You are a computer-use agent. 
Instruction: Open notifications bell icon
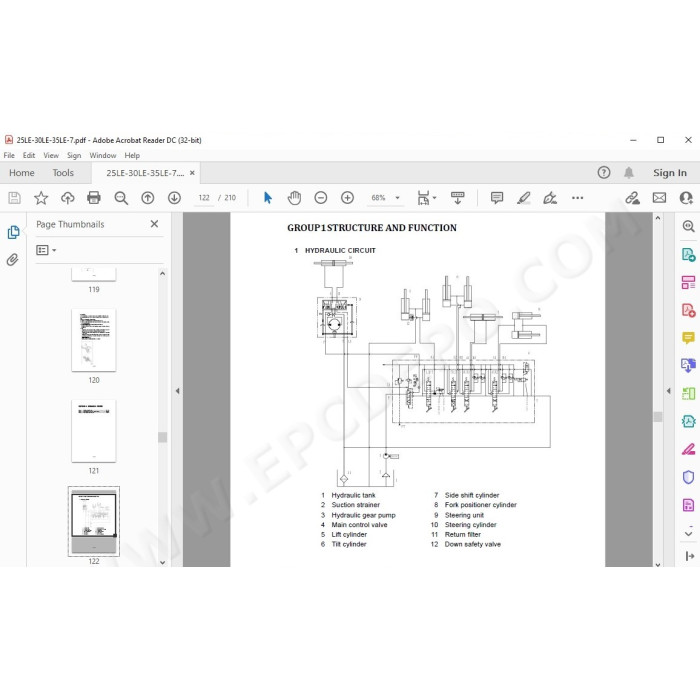629,172
